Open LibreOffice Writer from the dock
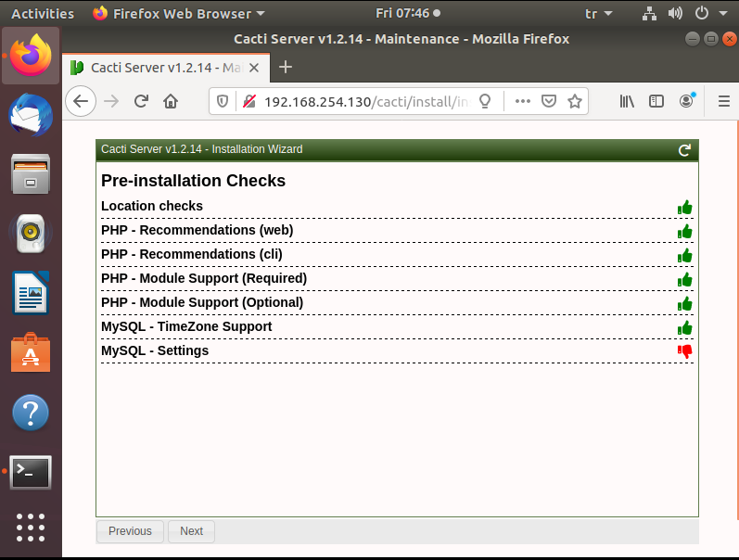 pyautogui.click(x=31, y=292)
